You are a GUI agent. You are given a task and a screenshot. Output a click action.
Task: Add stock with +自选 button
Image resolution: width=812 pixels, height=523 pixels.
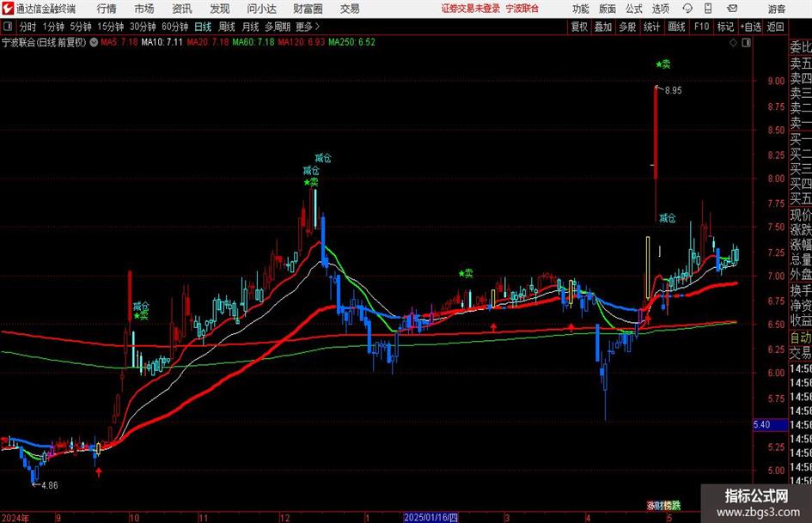coord(751,27)
